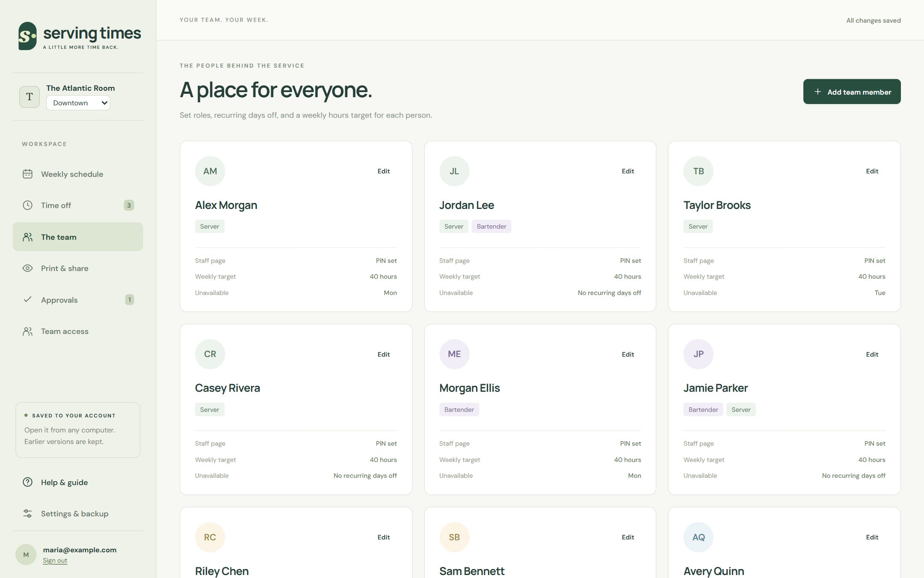
Task: Click the Print & share eye icon
Action: point(27,268)
